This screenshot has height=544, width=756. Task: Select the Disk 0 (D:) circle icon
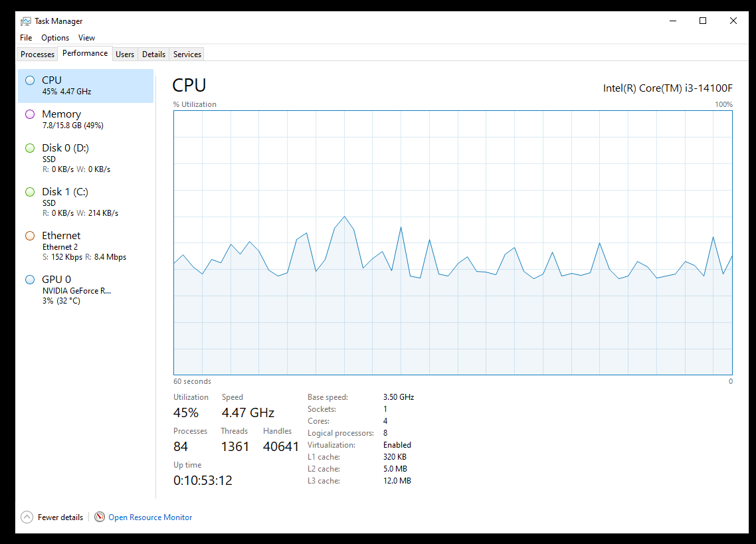30,148
